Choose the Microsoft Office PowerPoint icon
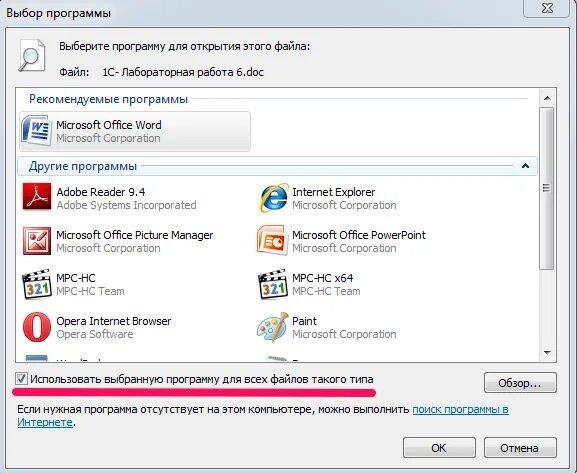The image size is (577, 473). click(272, 240)
